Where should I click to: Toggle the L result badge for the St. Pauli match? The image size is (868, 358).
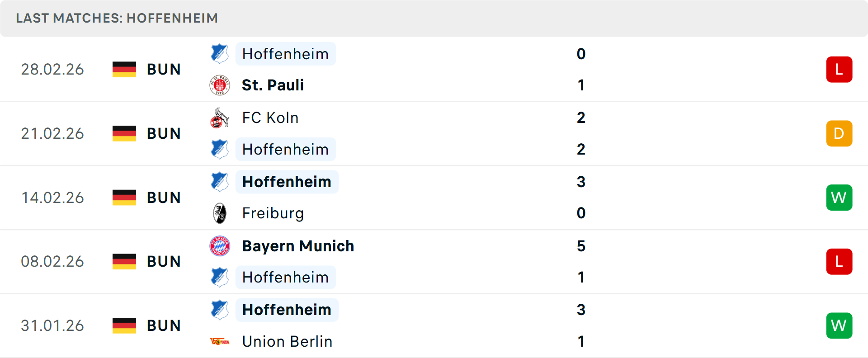(839, 69)
